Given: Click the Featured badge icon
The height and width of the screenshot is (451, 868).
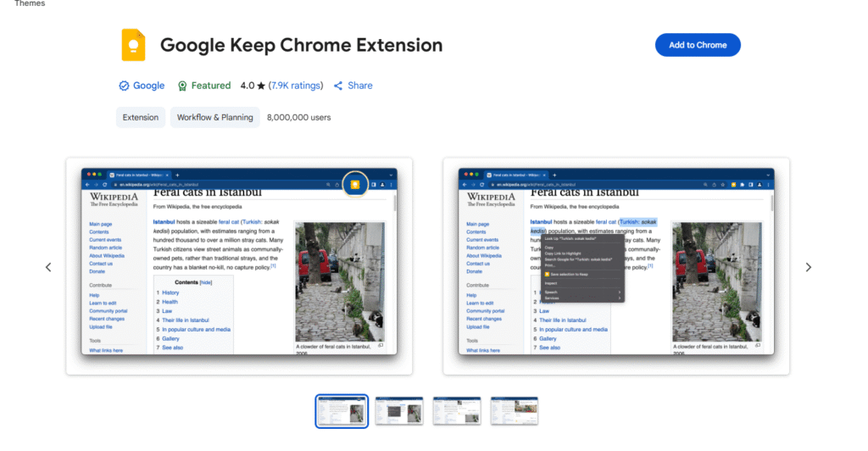Looking at the screenshot, I should pyautogui.click(x=182, y=86).
